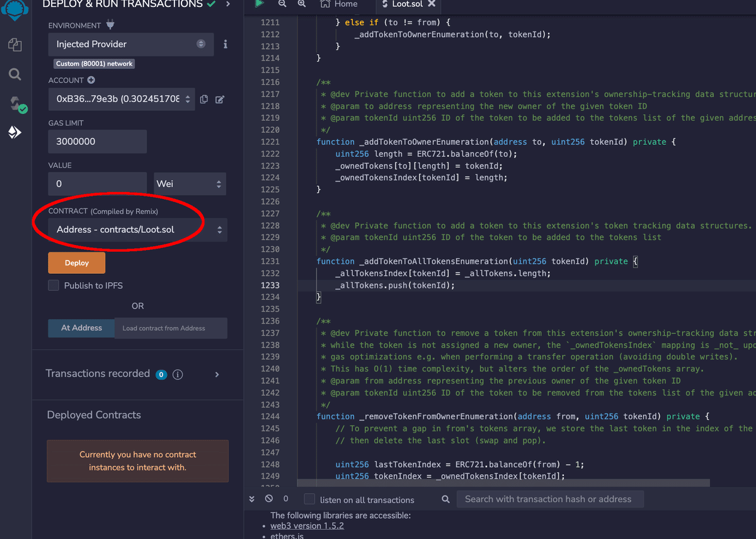Viewport: 756px width, 539px height.
Task: Collapse the terminal with double-chevron arrow
Action: point(252,499)
